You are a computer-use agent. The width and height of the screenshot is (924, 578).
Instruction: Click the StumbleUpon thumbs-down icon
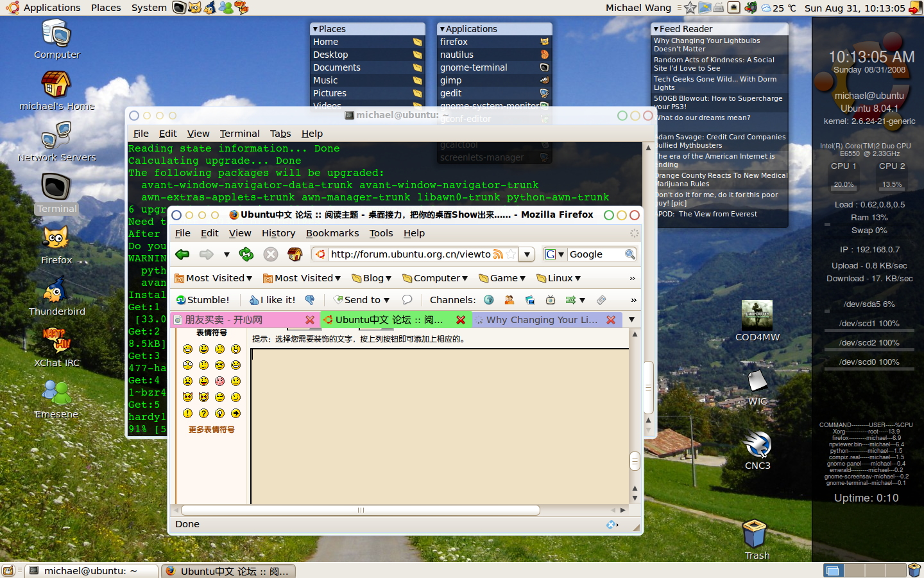point(310,300)
